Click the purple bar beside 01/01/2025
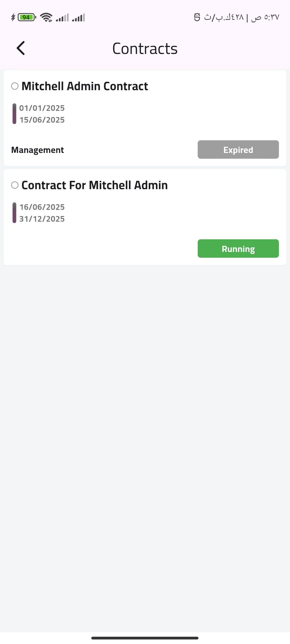 click(14, 114)
